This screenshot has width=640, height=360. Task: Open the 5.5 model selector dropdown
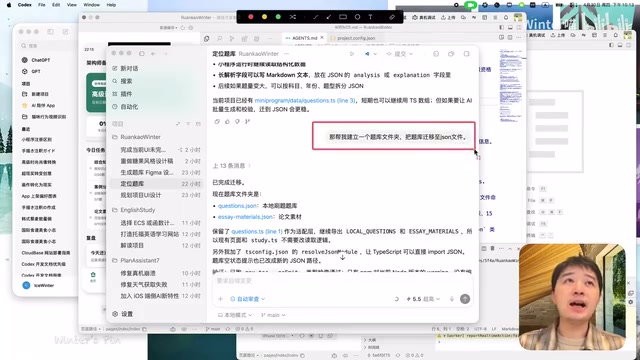[x=423, y=299]
